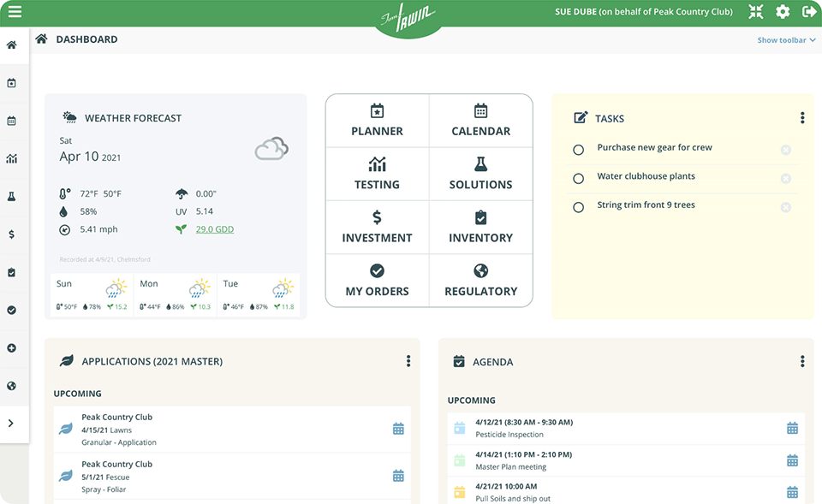
Task: Open the inventory clipboard icon in the sidebar
Action: (11, 272)
